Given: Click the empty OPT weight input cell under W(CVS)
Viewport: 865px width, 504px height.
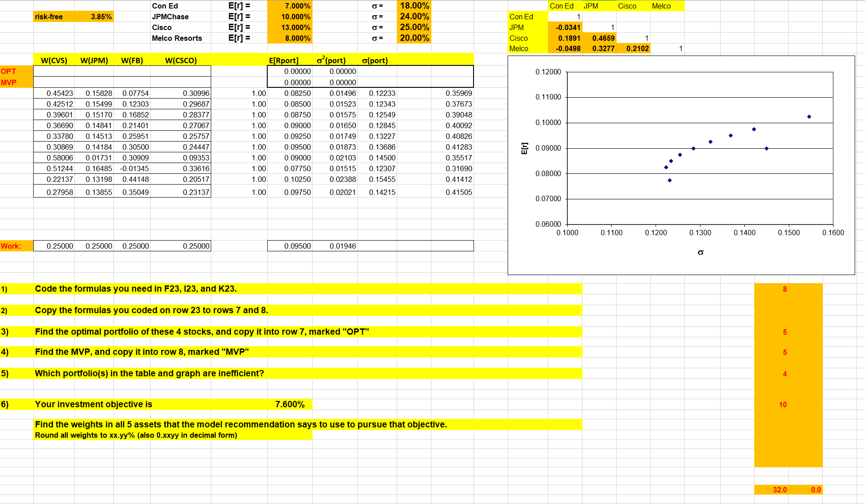Looking at the screenshot, I should [54, 71].
